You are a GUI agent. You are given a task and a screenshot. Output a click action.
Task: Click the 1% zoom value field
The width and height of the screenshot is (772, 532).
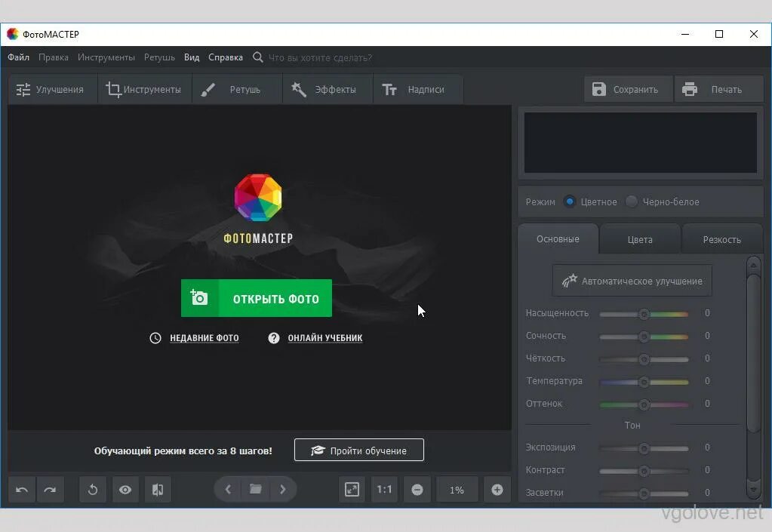pos(457,490)
